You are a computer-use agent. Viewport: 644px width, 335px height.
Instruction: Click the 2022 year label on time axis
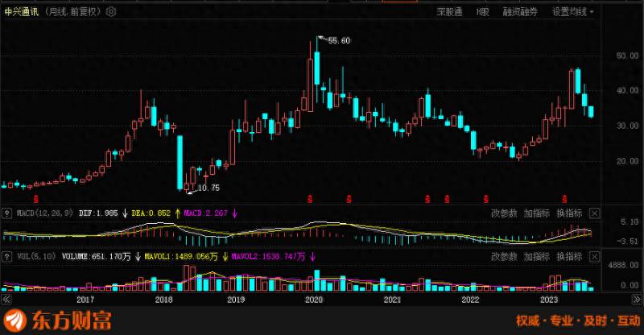470,300
